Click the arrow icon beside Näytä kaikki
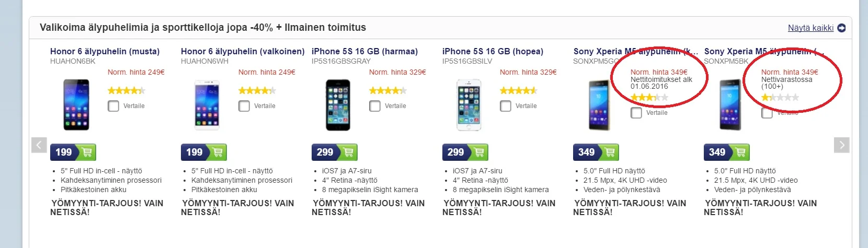The image size is (868, 248). (x=841, y=28)
